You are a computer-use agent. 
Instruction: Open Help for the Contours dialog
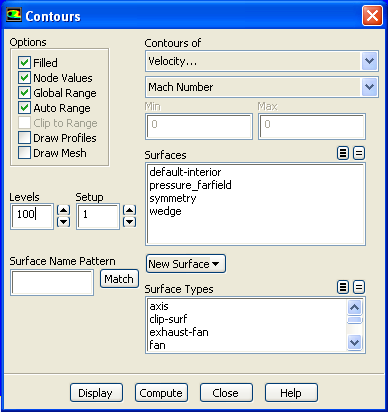pyautogui.click(x=291, y=393)
